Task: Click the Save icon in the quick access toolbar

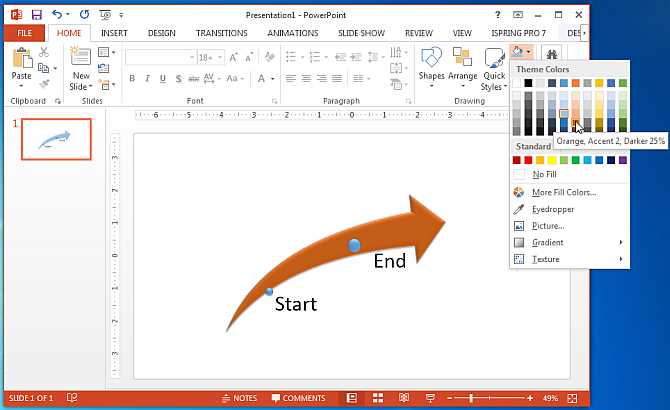Action: pyautogui.click(x=37, y=15)
